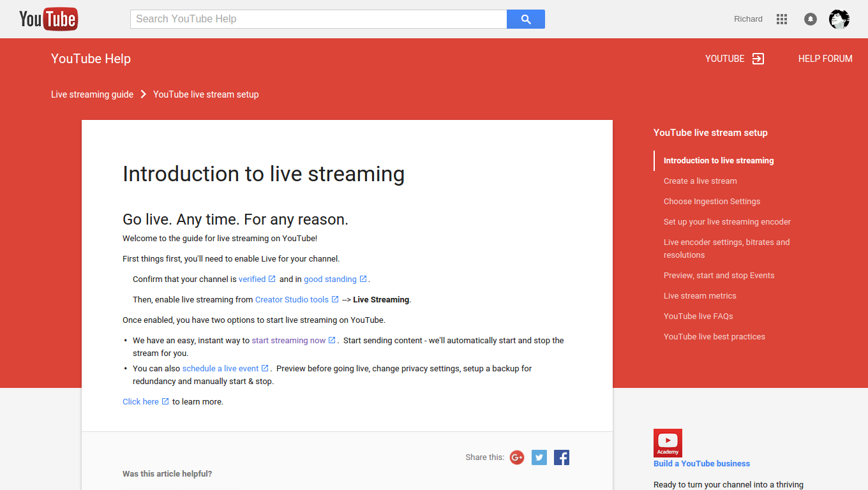868x490 pixels.
Task: Click the 'Go live. Any time. For any reason.' subheading
Action: pyautogui.click(x=236, y=219)
